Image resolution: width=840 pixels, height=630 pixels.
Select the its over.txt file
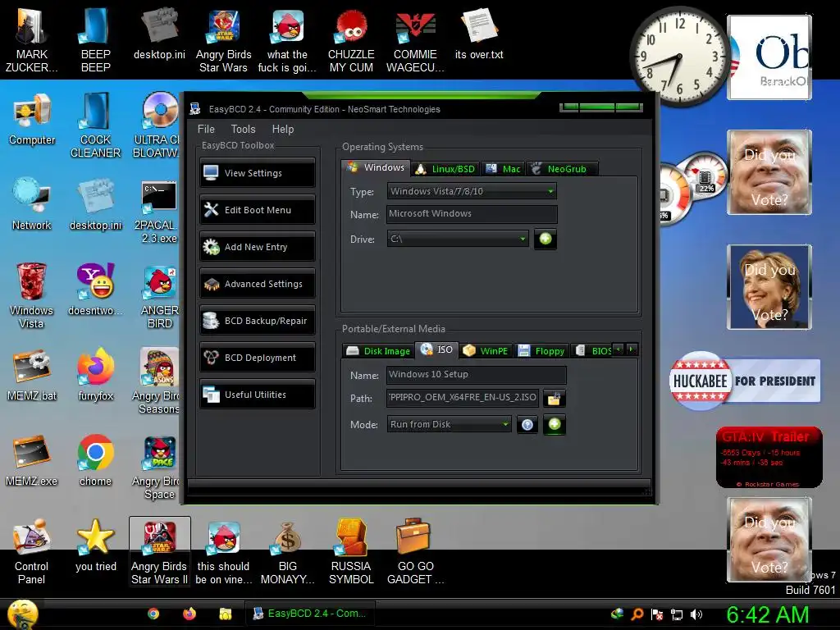pyautogui.click(x=479, y=34)
